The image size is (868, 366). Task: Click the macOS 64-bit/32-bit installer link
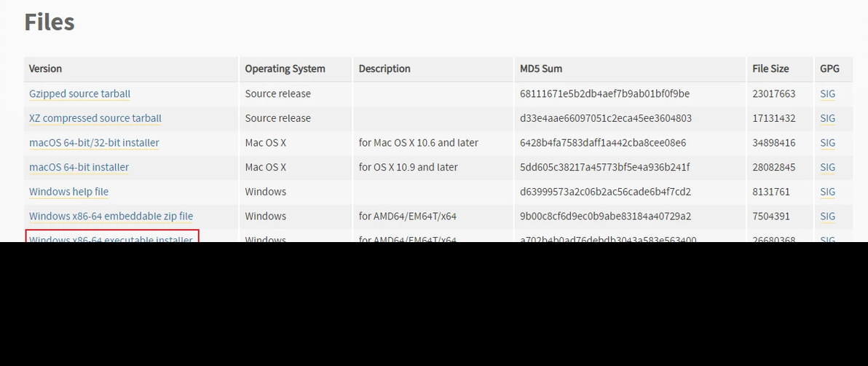pyautogui.click(x=94, y=143)
